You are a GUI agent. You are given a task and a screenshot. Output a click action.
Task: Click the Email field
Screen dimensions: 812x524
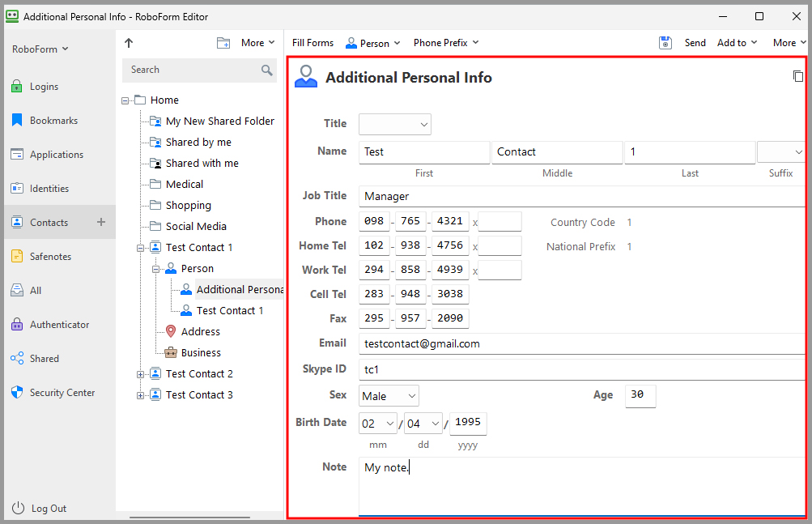tap(581, 343)
